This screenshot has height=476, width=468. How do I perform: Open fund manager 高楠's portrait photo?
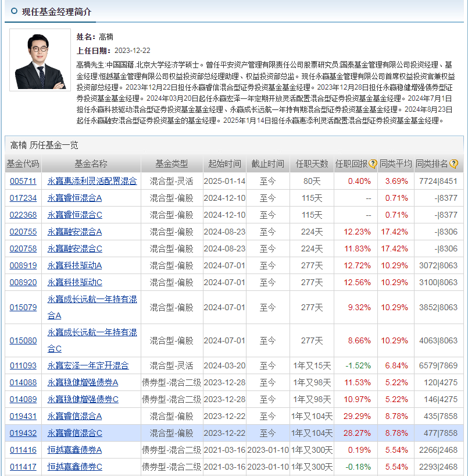[40, 60]
